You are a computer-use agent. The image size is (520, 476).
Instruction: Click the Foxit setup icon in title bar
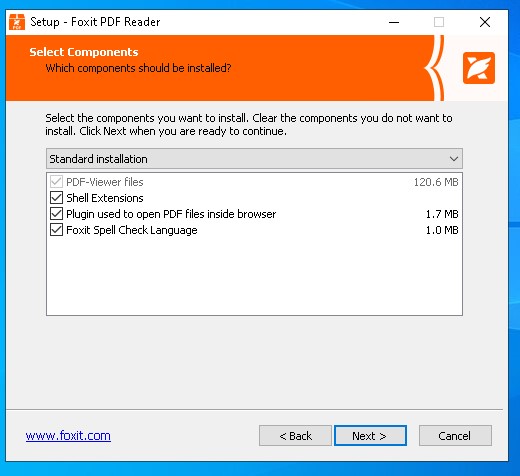pos(17,22)
